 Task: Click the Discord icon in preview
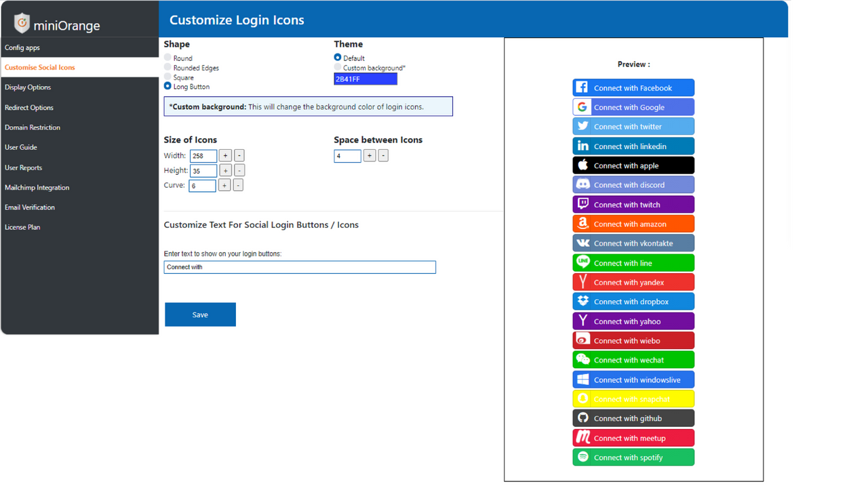[x=583, y=184]
